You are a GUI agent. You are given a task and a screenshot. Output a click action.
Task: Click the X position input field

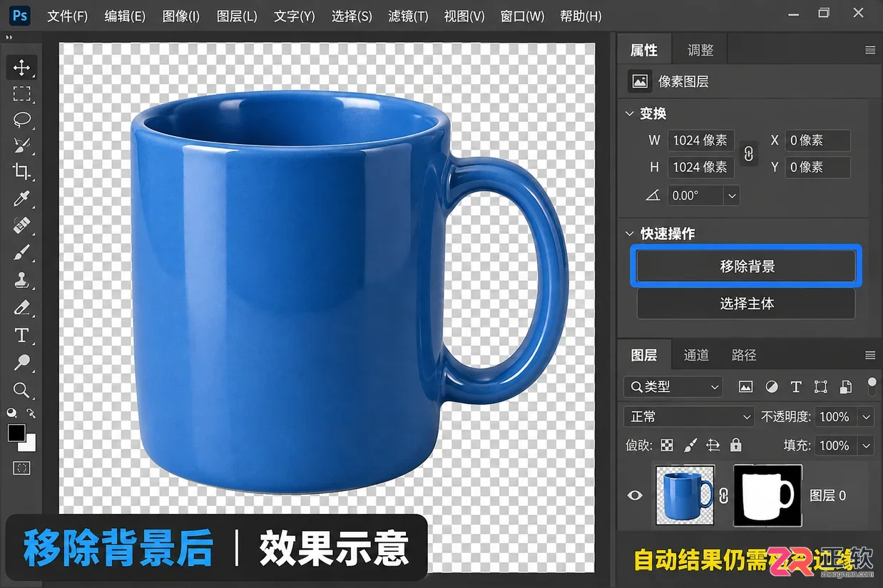pos(817,140)
